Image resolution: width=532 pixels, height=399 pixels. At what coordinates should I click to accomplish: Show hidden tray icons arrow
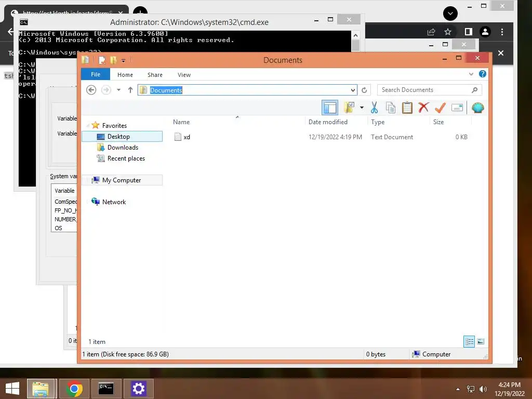[x=458, y=389]
